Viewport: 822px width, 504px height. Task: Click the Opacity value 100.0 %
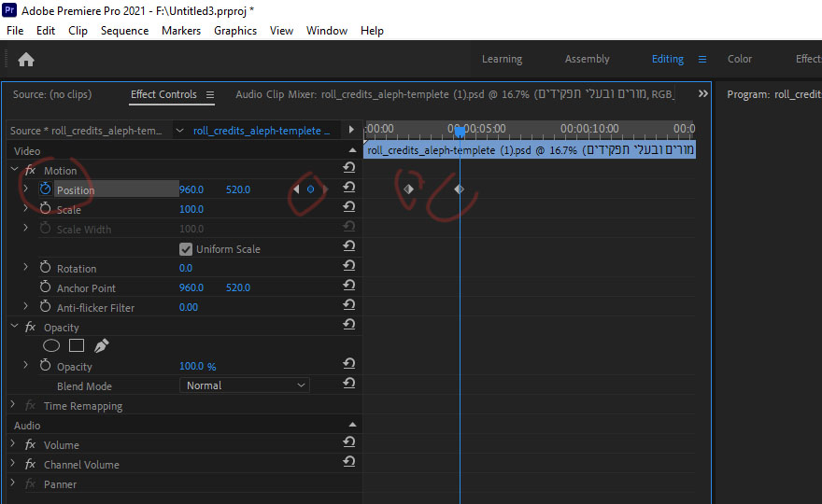point(197,367)
